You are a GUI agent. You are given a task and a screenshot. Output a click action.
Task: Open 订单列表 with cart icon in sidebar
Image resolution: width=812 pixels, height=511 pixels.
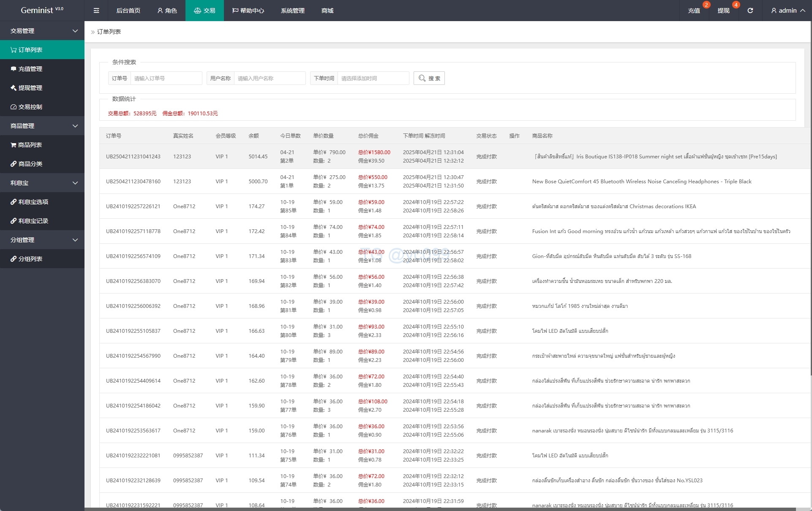(30, 50)
